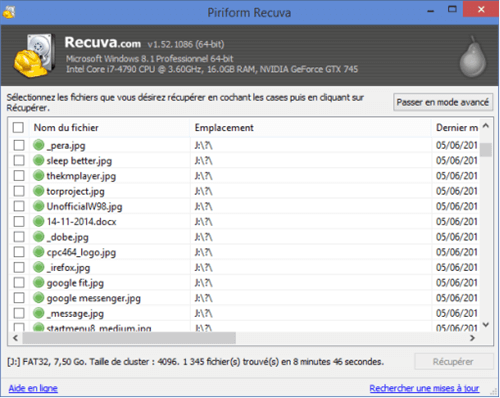Click the list's scroll down arrow

[486, 325]
